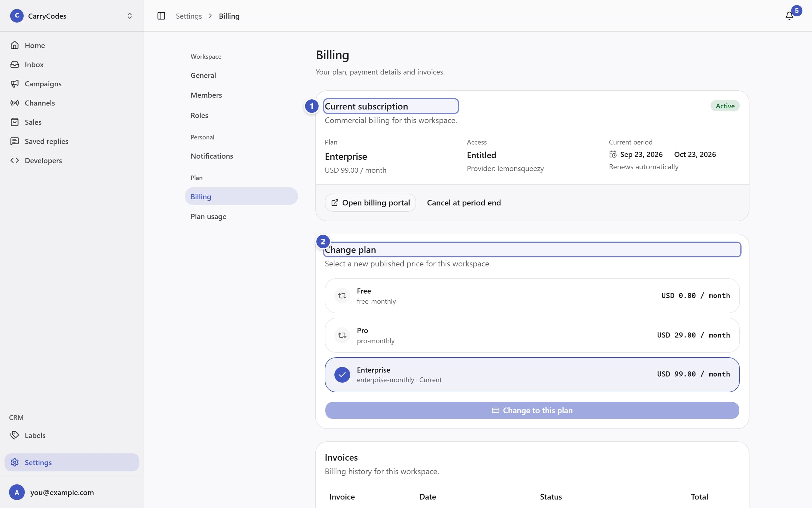Navigate to Saved replies in sidebar

tap(72, 141)
